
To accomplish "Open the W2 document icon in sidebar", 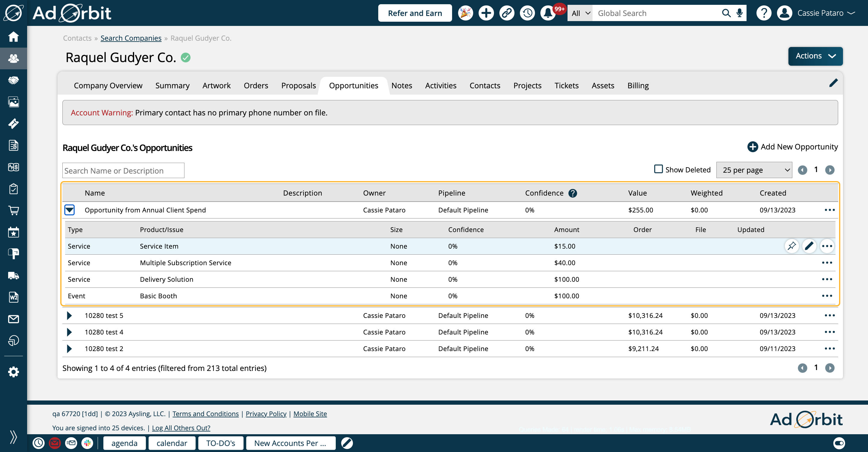I will pos(14,297).
